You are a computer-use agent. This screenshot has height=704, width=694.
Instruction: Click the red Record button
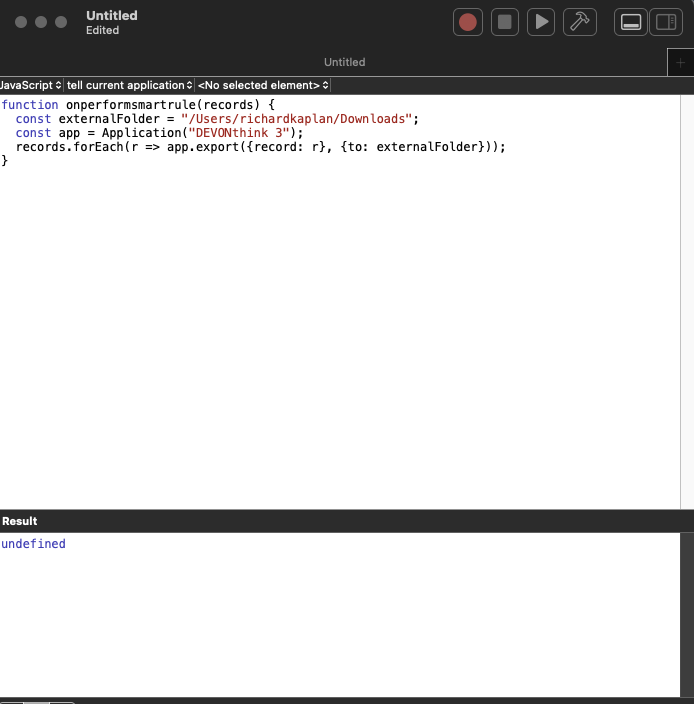click(467, 22)
